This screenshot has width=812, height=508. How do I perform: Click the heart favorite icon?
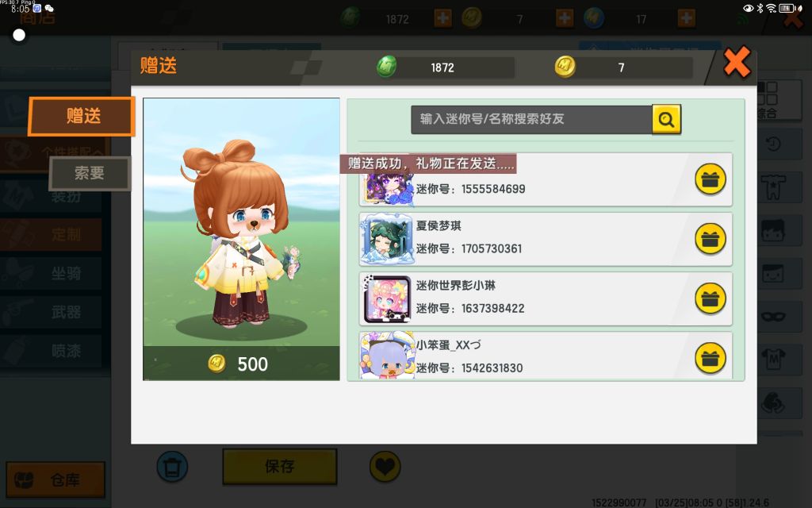pyautogui.click(x=385, y=467)
